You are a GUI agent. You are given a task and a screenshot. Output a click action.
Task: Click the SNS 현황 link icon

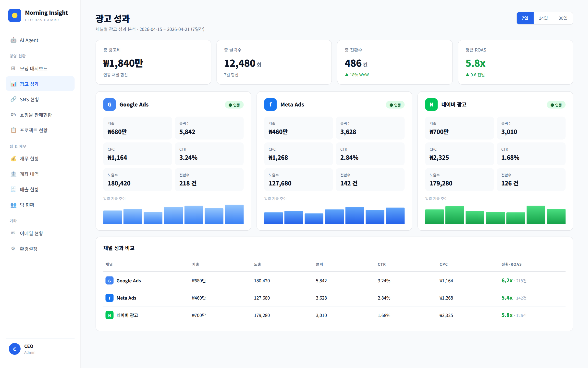13,99
